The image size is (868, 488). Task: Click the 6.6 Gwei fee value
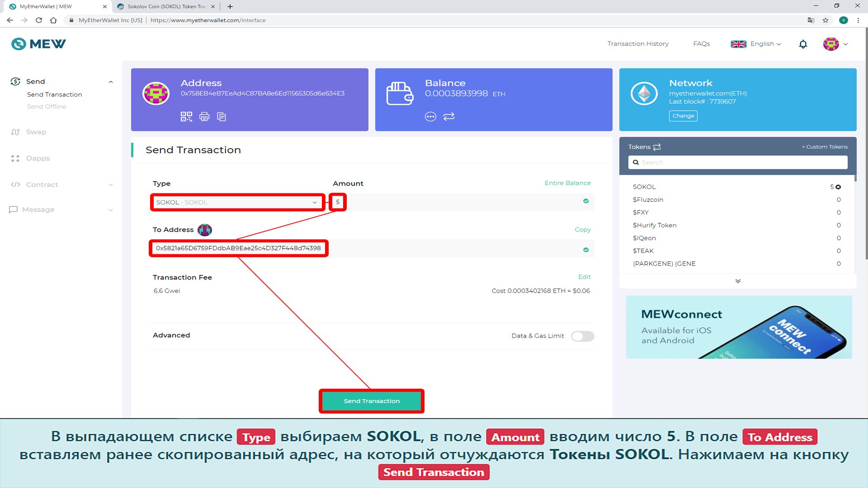(167, 291)
